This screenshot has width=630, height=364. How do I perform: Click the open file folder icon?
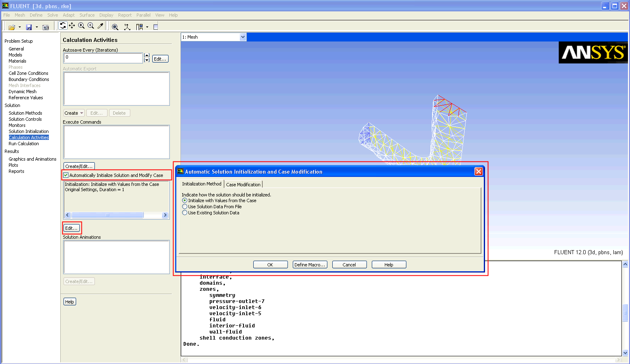pos(11,27)
